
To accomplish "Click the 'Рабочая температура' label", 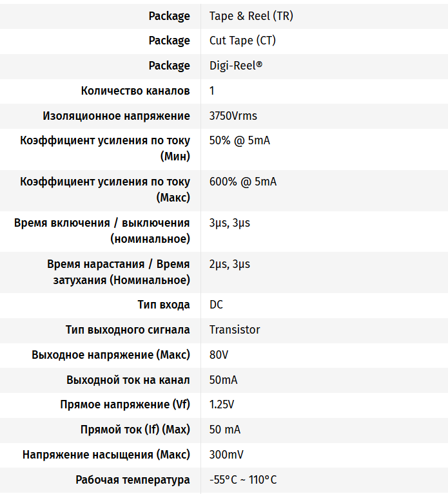I will [133, 480].
